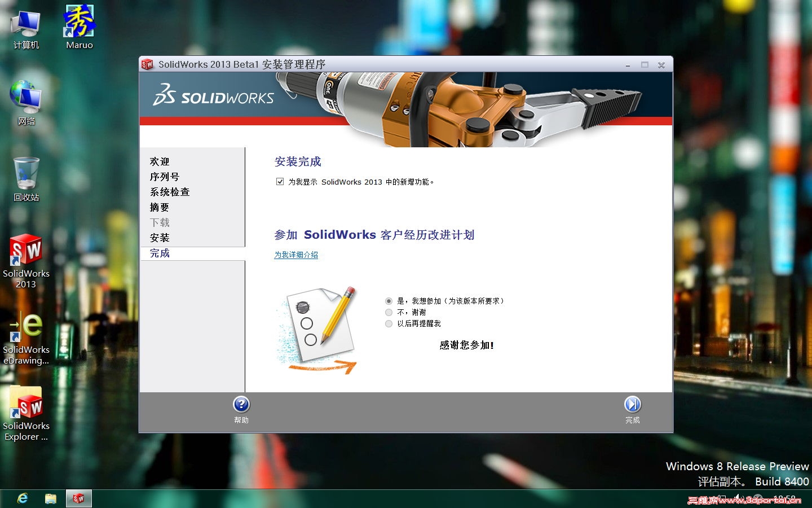
Task: Click the SolidWorks logo in the banner
Action: tap(213, 94)
